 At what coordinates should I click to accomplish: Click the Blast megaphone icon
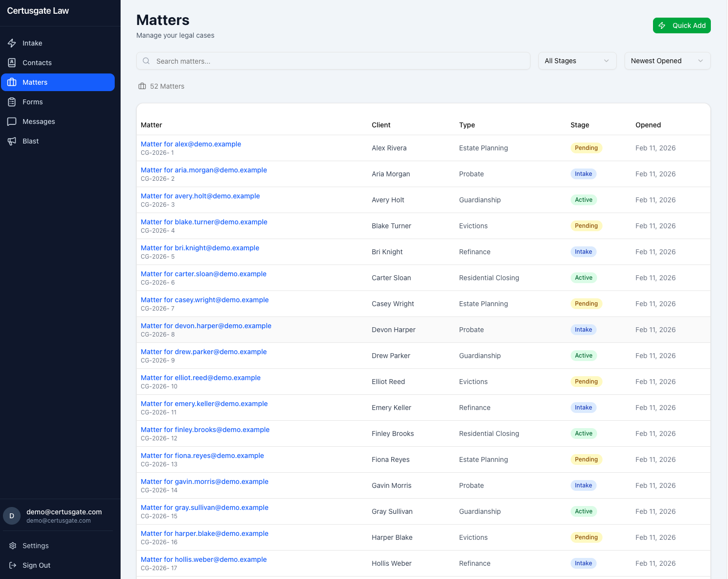pyautogui.click(x=12, y=141)
